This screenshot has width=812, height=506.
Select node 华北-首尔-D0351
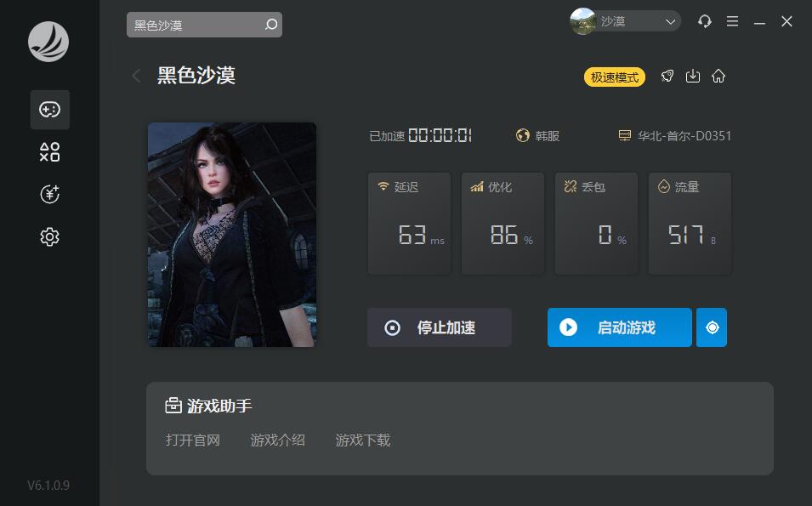click(675, 136)
